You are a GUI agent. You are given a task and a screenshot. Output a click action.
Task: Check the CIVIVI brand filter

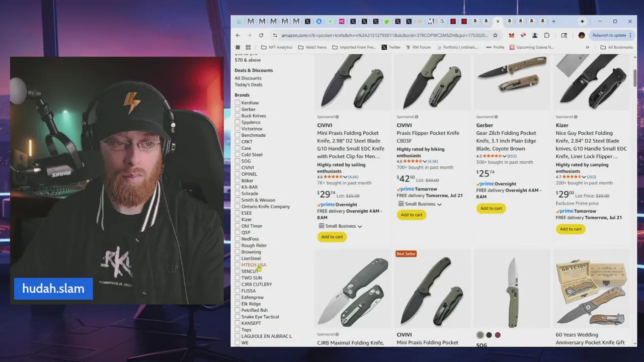tap(237, 167)
